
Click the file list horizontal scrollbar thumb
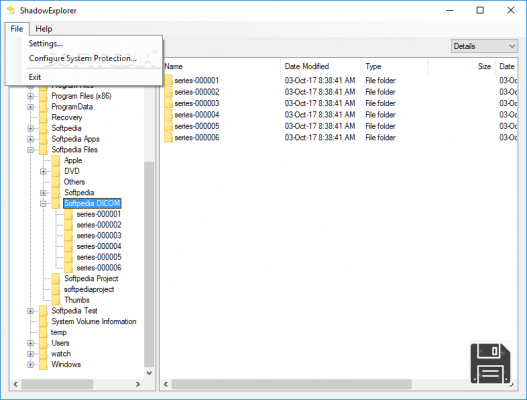(x=292, y=384)
